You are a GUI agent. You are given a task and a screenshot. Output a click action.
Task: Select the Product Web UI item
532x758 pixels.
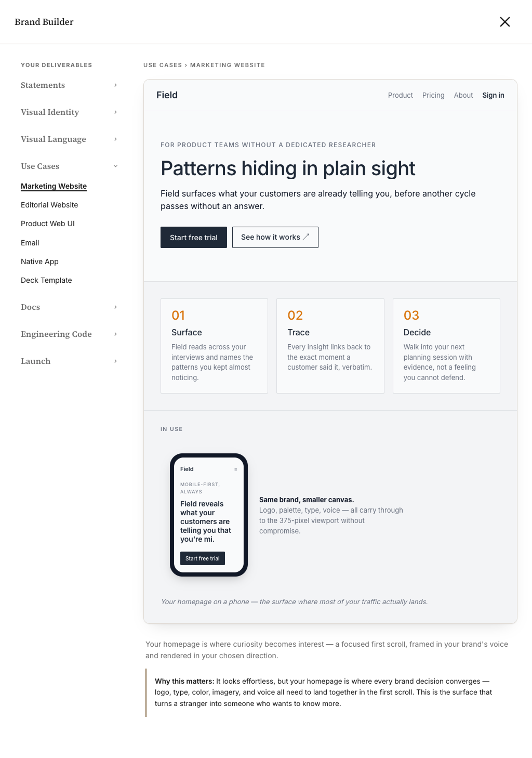[48, 224]
